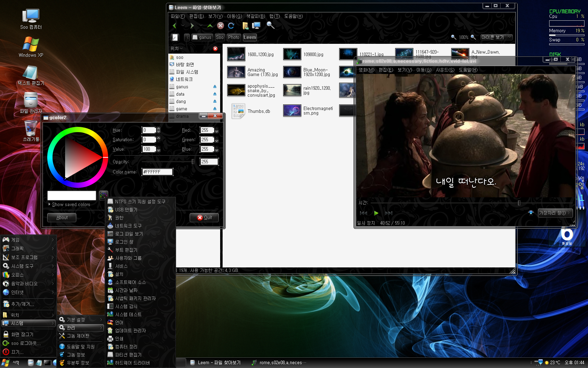This screenshot has height=368, width=588.
Task: Open the 책갈피(B) menu in the file browser
Action: pyautogui.click(x=255, y=16)
